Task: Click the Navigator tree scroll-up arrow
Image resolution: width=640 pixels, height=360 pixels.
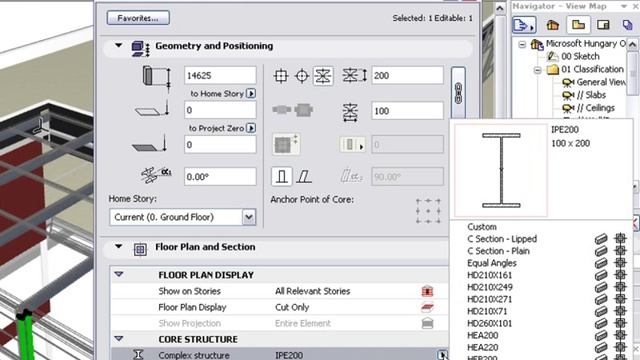Action: (x=632, y=44)
